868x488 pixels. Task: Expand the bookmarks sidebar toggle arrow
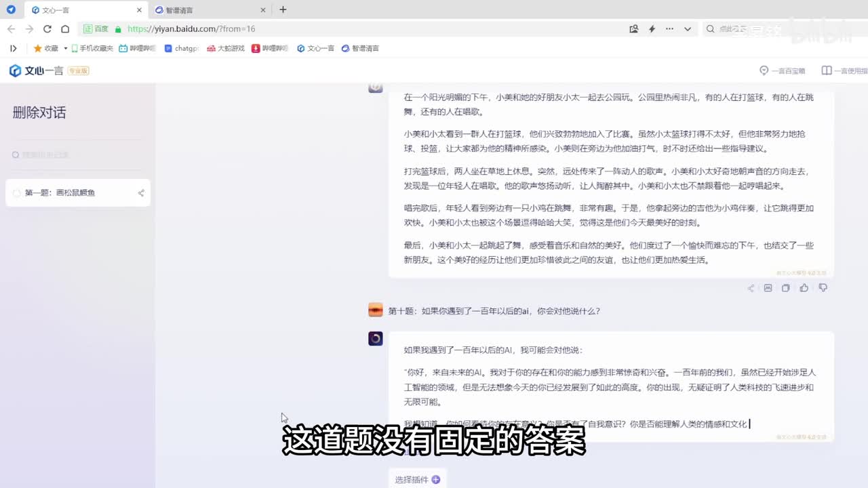pos(13,48)
